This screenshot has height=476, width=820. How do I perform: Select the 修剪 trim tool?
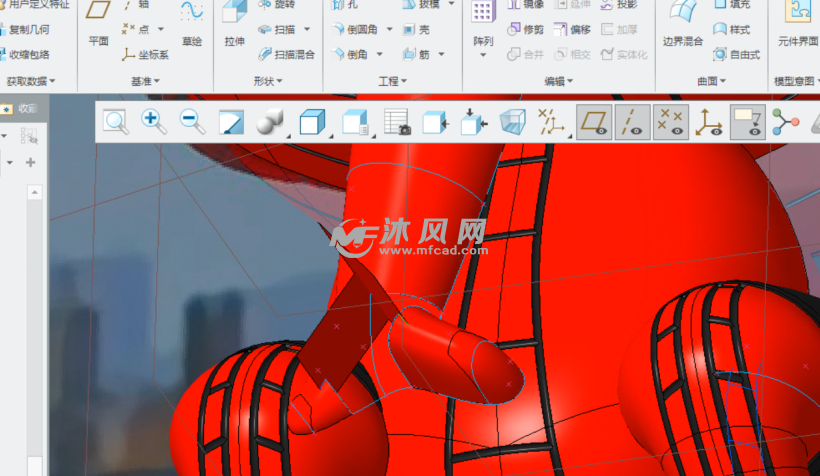(526, 30)
